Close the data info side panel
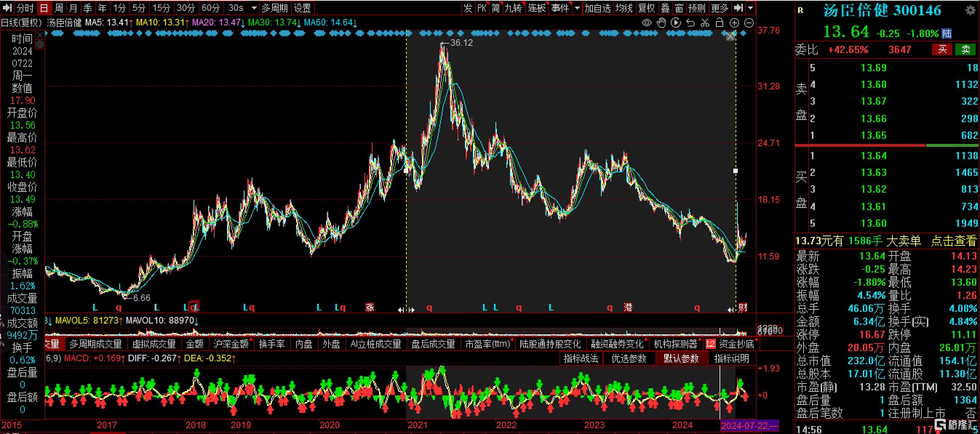Viewport: 980px width, 434px height. 40,35
